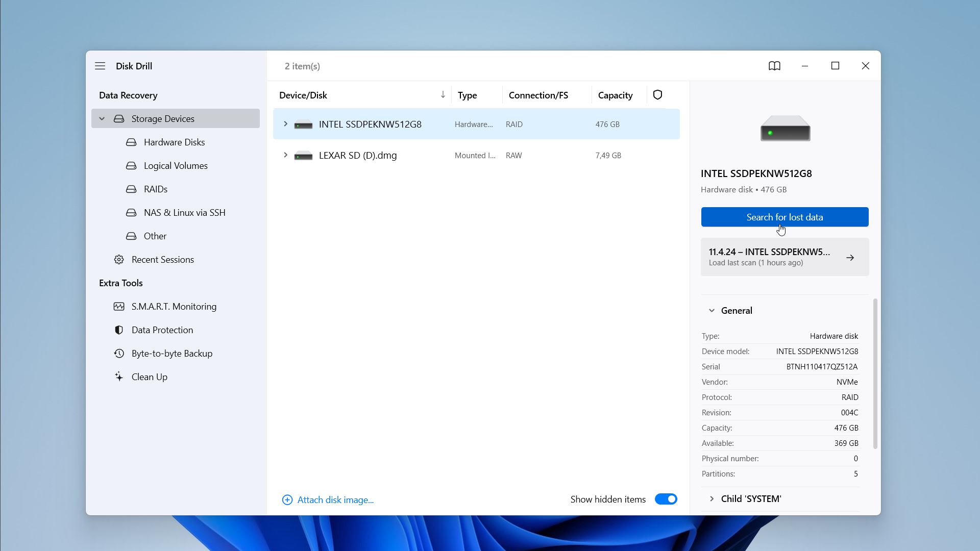980x551 pixels.
Task: Open Storage Devices section
Action: pos(162,118)
